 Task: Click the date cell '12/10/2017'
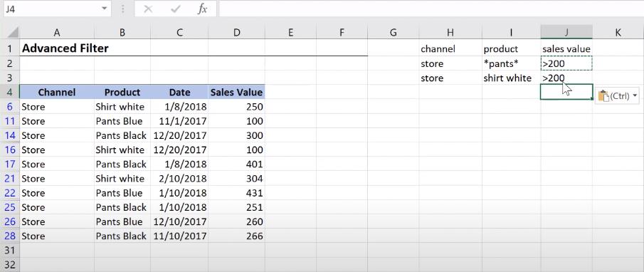(x=179, y=222)
